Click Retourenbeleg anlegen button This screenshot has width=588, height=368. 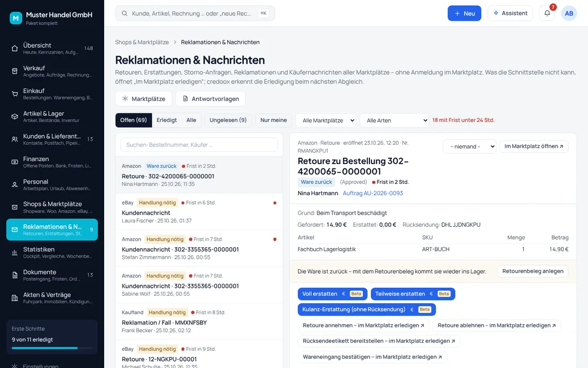coord(533,271)
